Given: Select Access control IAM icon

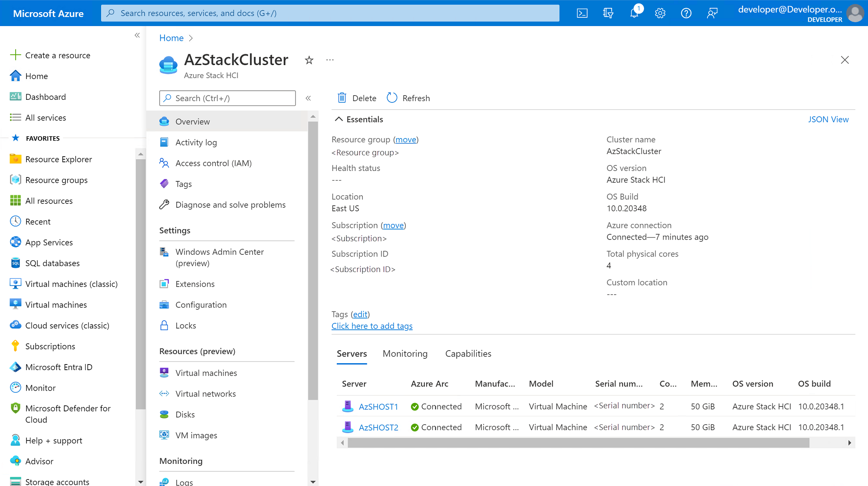Looking at the screenshot, I should pyautogui.click(x=164, y=163).
